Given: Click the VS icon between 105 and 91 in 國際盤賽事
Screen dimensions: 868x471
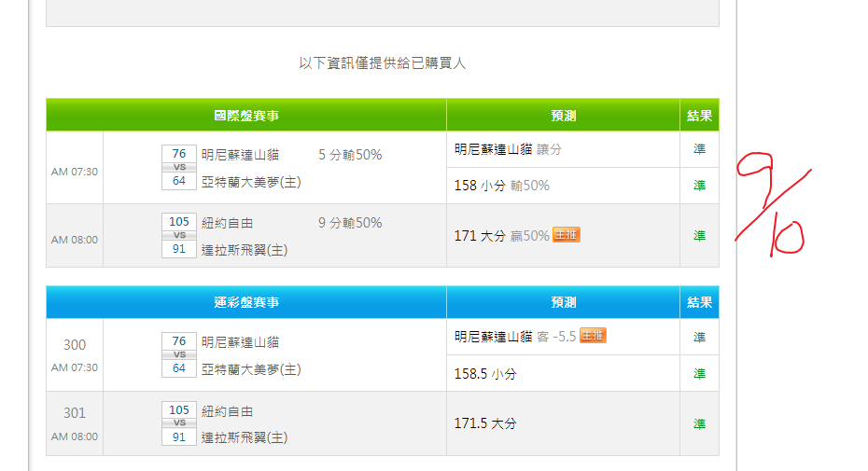Looking at the screenshot, I should (x=179, y=236).
